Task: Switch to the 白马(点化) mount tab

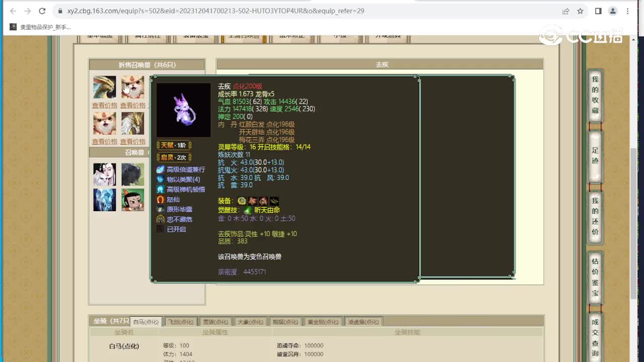Action: 146,322
